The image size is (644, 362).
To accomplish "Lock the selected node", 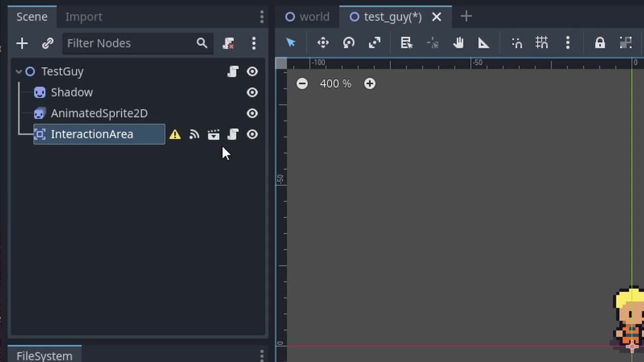I will (x=600, y=43).
